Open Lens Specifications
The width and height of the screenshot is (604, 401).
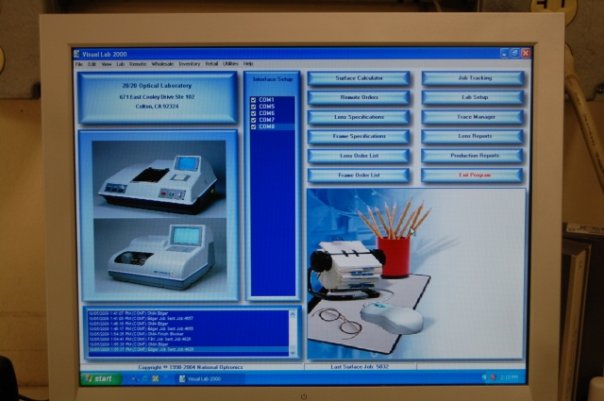[x=359, y=117]
